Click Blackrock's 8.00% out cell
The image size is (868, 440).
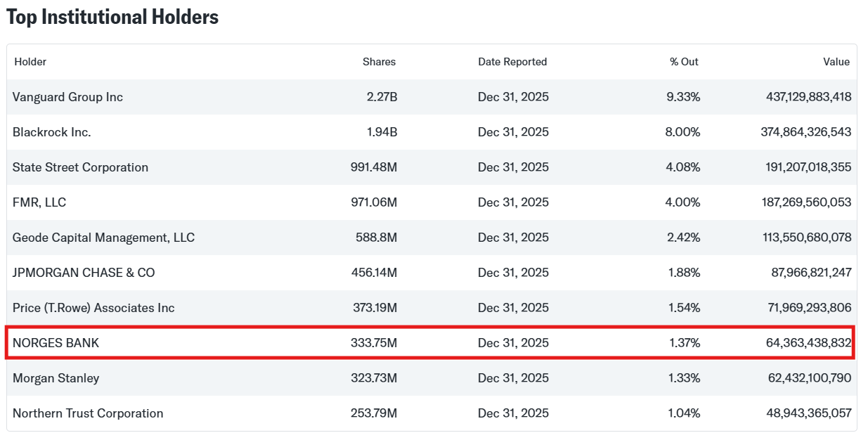tap(682, 132)
